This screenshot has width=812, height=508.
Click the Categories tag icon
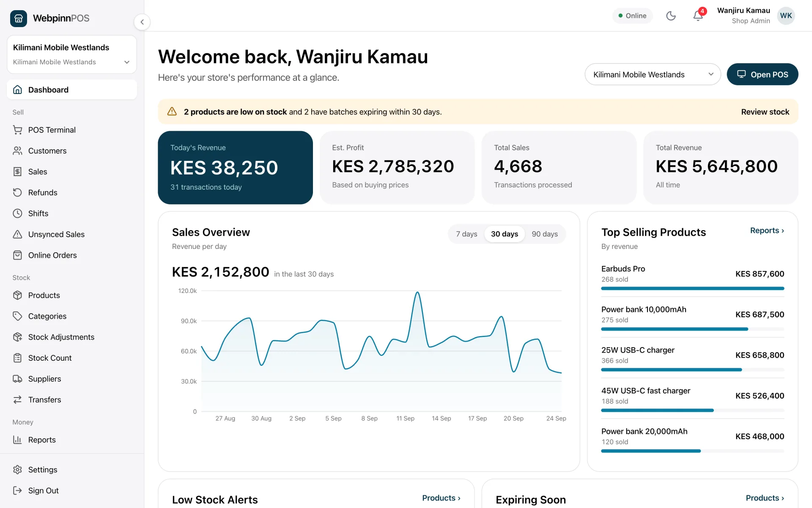click(x=17, y=316)
